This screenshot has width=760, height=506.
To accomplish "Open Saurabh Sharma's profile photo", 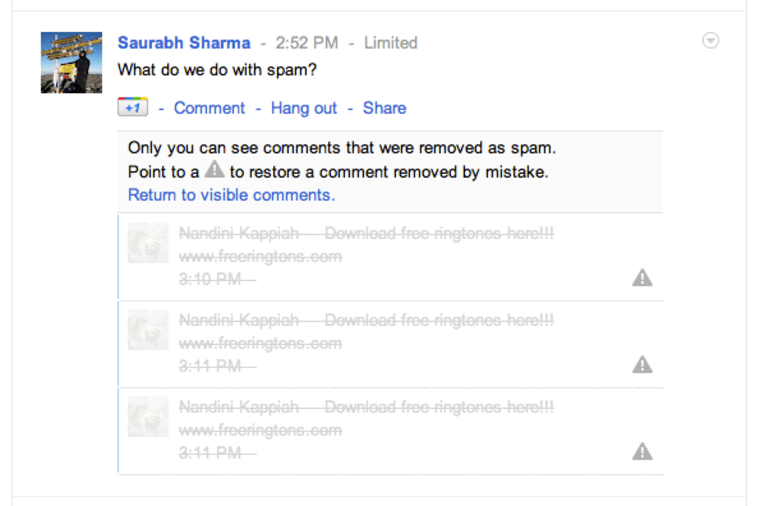I will 71,62.
